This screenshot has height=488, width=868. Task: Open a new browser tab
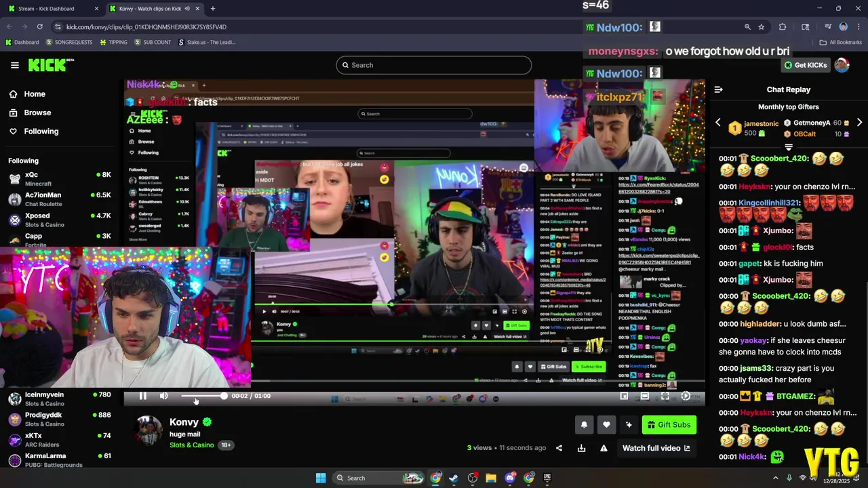coord(212,9)
